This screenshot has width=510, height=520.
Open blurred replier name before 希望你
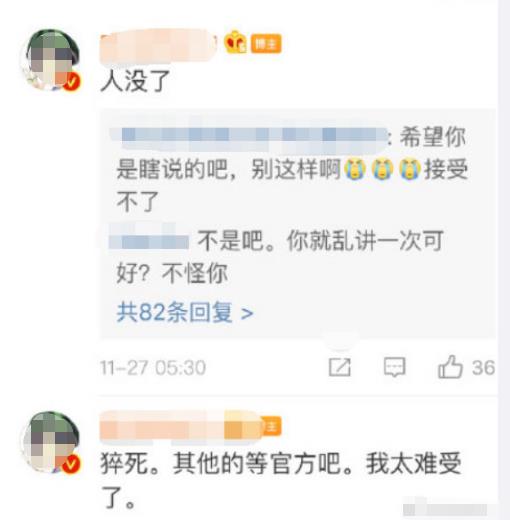[248, 138]
